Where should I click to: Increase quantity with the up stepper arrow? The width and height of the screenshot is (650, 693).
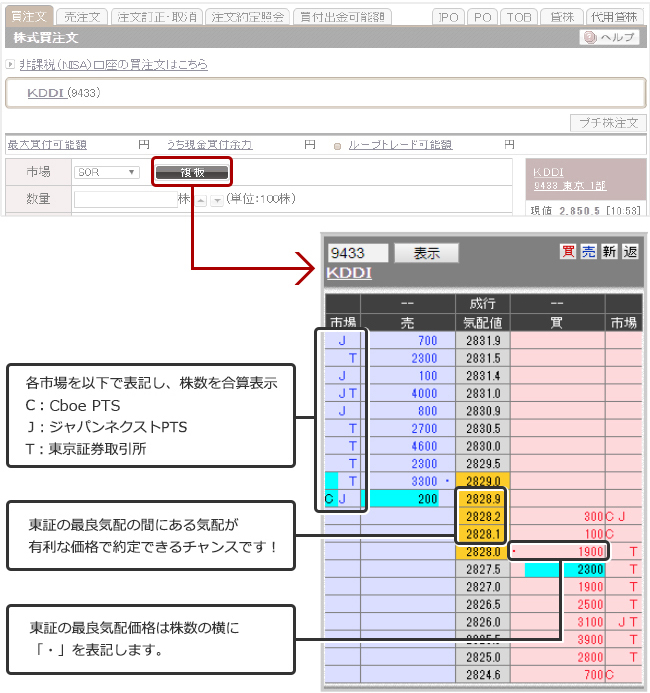(201, 201)
